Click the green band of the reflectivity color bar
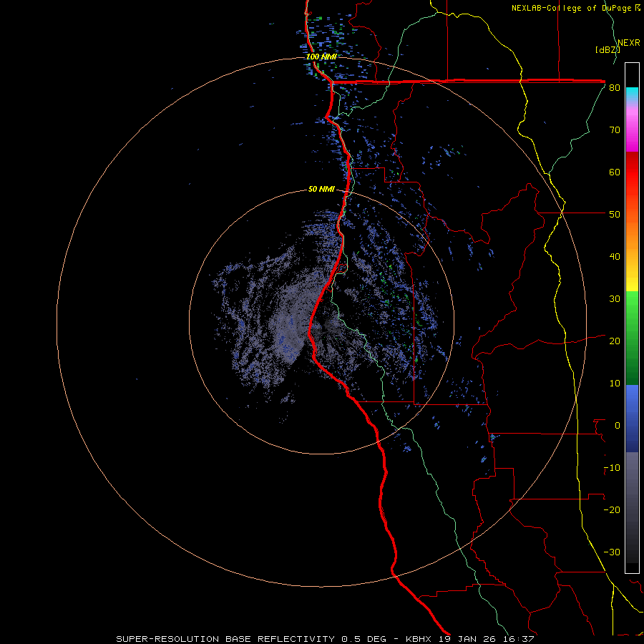This screenshot has height=644, width=644. [x=632, y=338]
